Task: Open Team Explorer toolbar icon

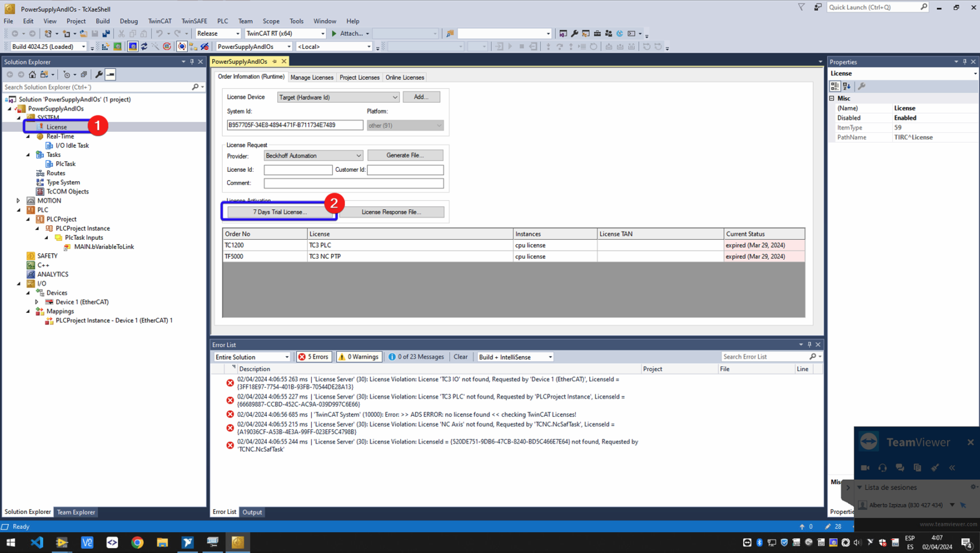Action: (x=609, y=33)
